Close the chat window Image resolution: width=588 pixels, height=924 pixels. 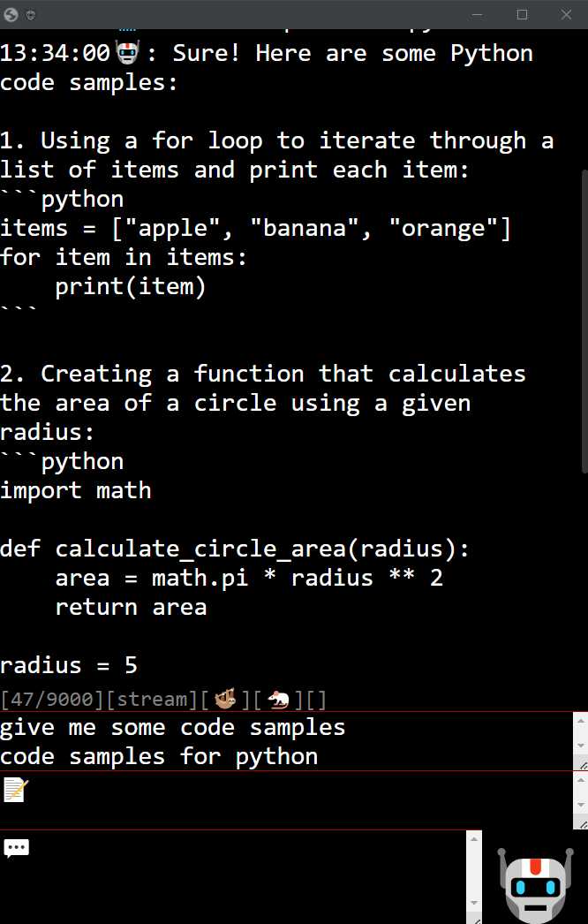click(566, 15)
